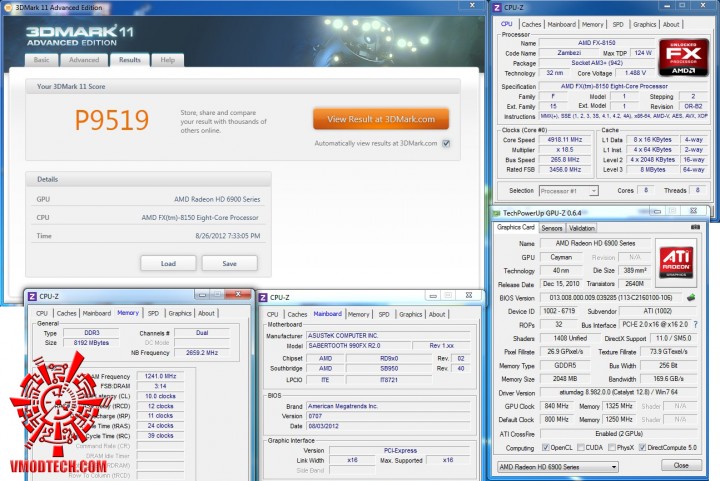Open the AMD Radeon HD 6900 Series dropdown in GPU-Z

point(557,467)
